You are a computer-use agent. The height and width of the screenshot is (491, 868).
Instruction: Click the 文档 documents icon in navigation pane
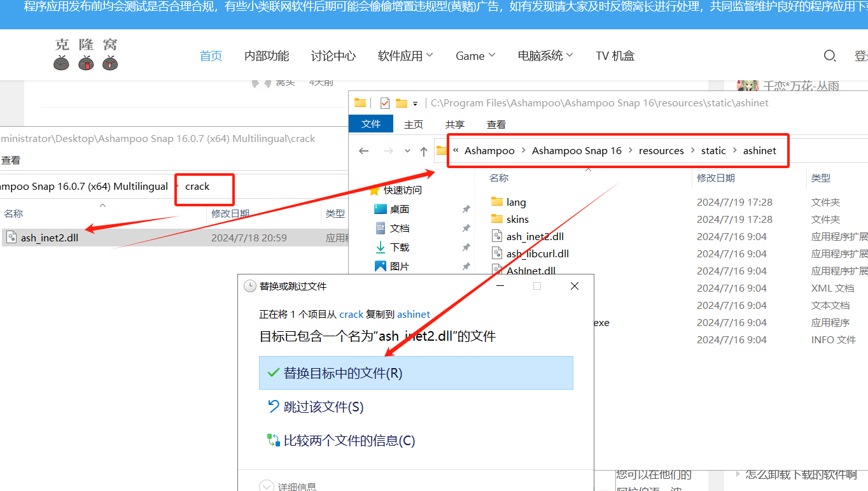[x=381, y=228]
